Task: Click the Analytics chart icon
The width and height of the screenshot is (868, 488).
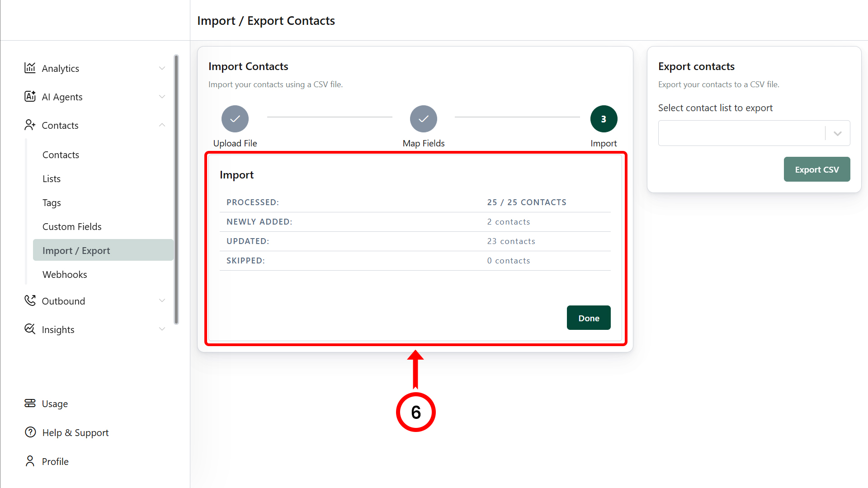Action: point(30,68)
